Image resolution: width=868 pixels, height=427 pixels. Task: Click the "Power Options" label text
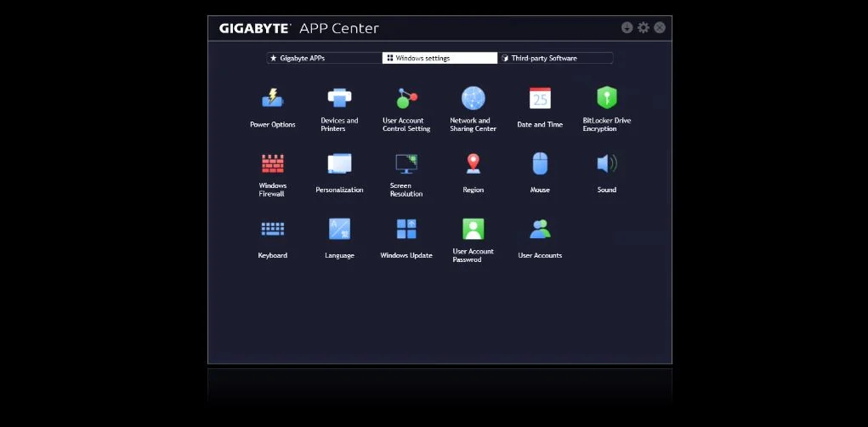point(272,124)
